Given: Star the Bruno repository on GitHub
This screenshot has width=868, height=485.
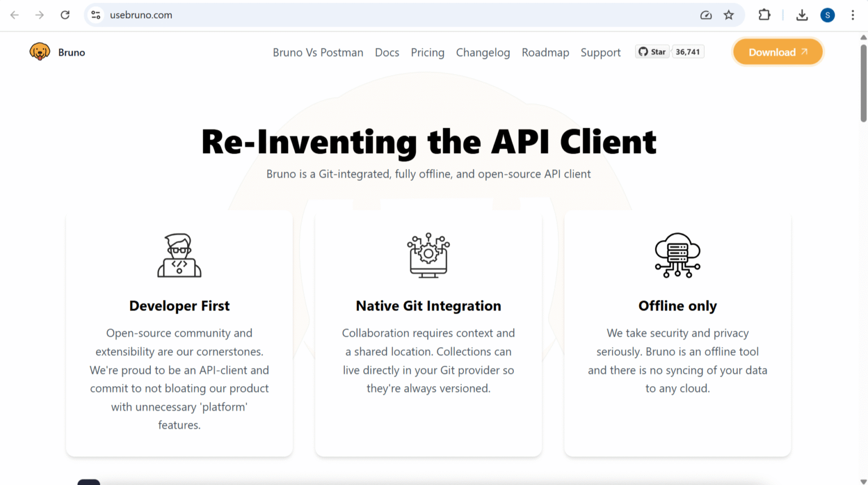Looking at the screenshot, I should (x=652, y=51).
